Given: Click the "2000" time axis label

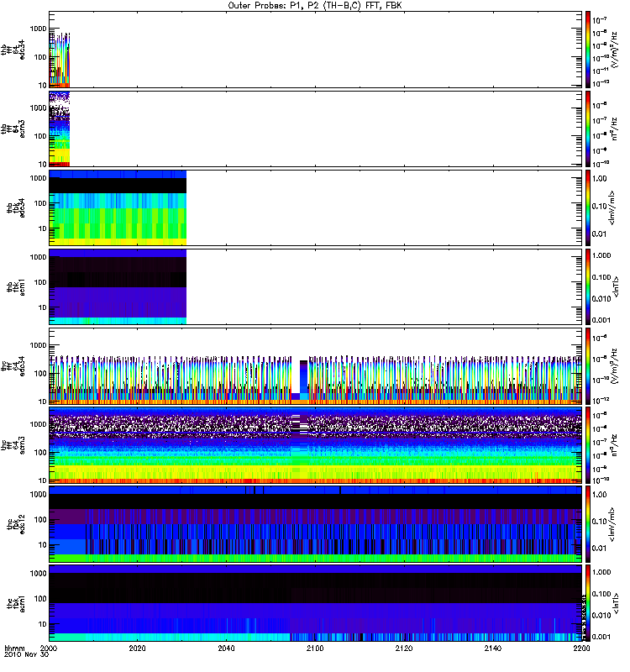Looking at the screenshot, I should (49, 648).
